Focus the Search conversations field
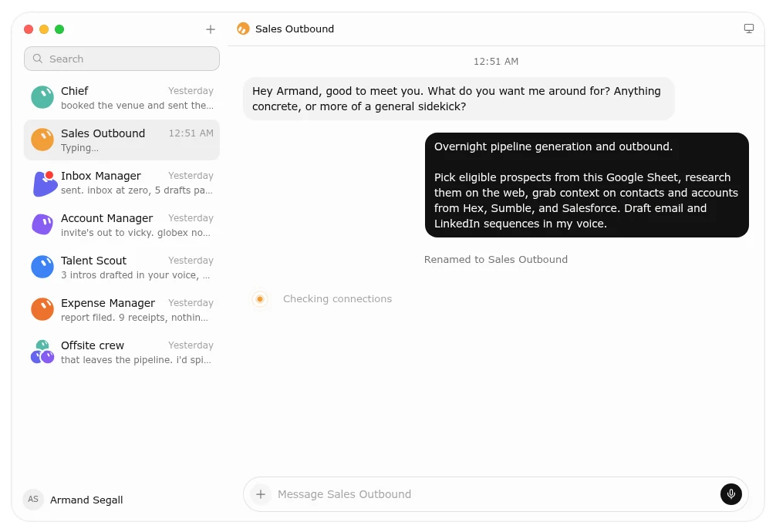The height and width of the screenshot is (532, 776). (122, 59)
